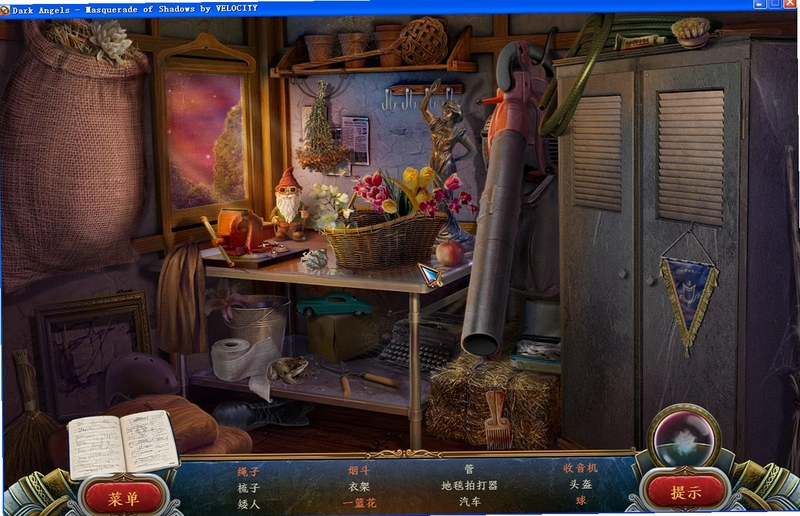Select the wooden clothes hanger above the window
800x516 pixels.
tap(206, 54)
